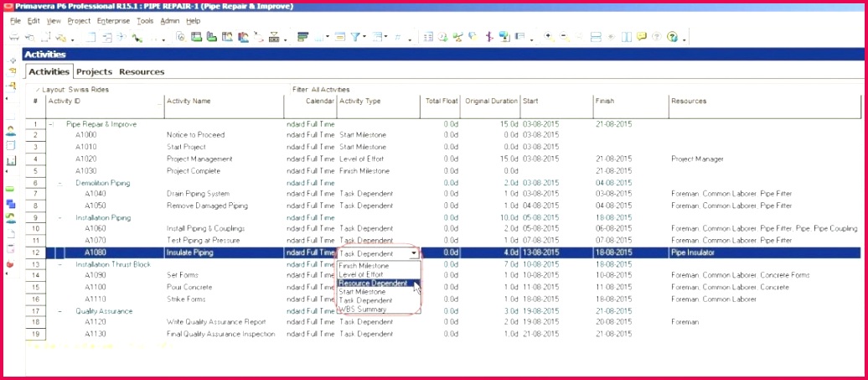Open the Help globe question icon
This screenshot has width=868, height=380.
click(x=672, y=37)
